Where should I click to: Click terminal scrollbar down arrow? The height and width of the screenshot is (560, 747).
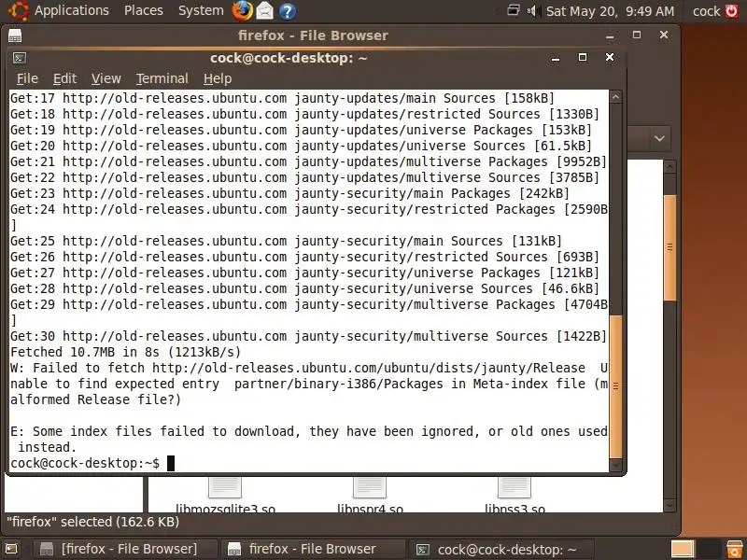[x=615, y=466]
